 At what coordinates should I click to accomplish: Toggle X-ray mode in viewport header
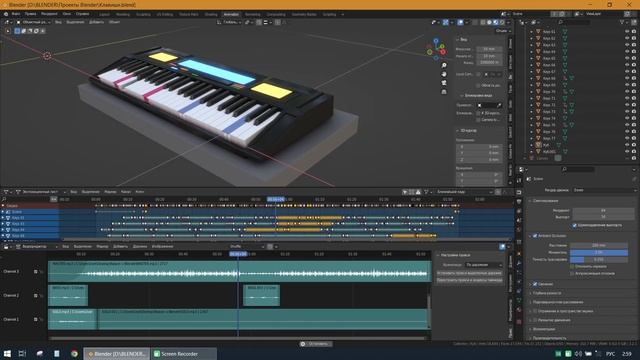(475, 22)
